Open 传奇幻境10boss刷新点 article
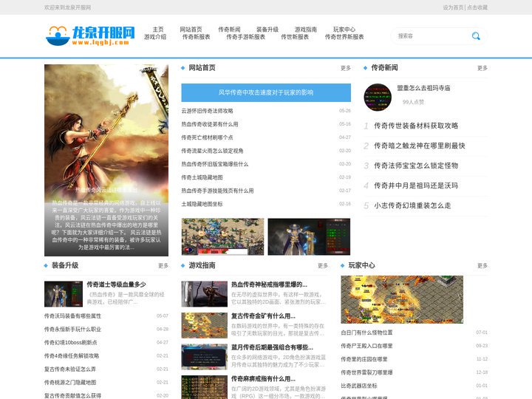532x399 pixels. [x=71, y=343]
